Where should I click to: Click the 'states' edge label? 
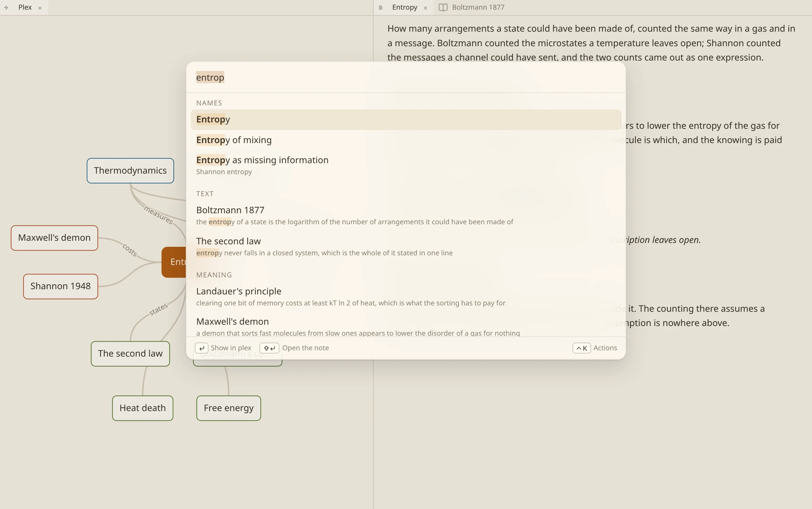[x=158, y=309]
